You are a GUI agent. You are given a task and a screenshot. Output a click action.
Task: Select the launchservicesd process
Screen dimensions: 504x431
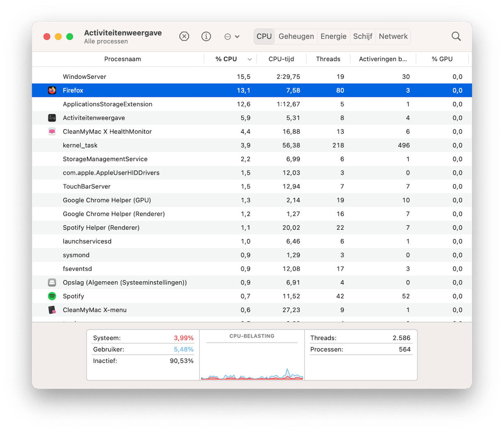252,241
